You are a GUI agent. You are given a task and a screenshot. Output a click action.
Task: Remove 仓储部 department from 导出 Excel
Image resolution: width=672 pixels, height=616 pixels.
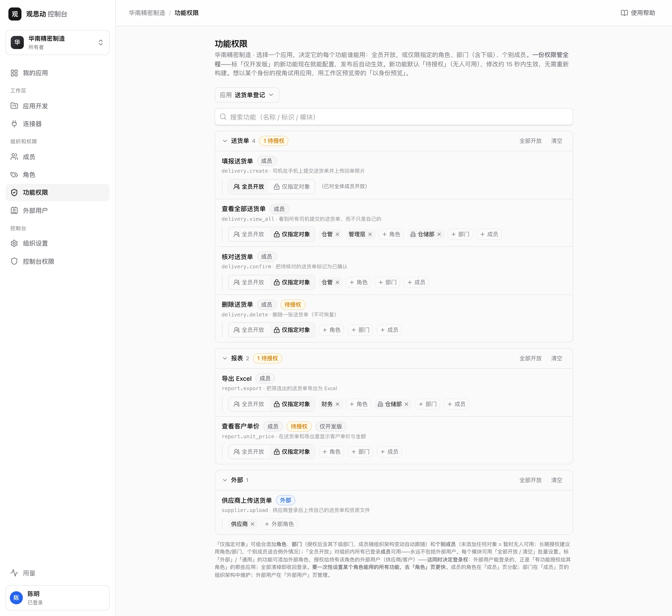click(x=406, y=404)
